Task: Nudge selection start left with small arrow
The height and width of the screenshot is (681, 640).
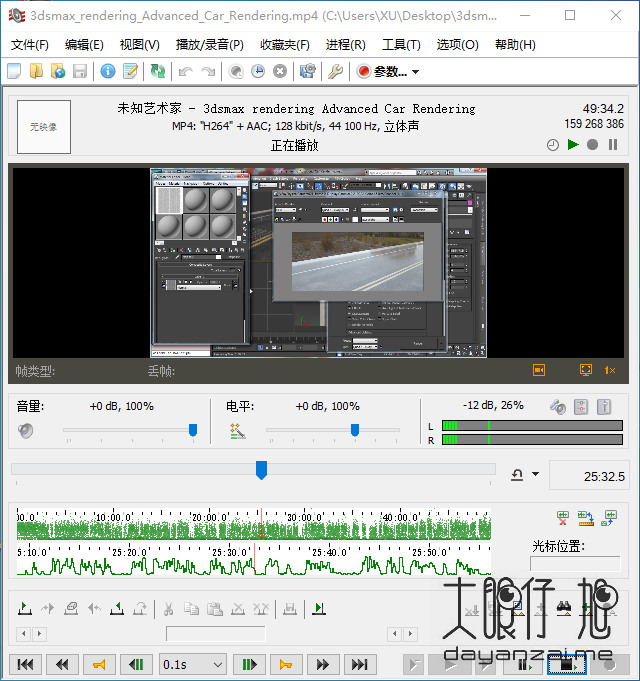Action: (24, 634)
